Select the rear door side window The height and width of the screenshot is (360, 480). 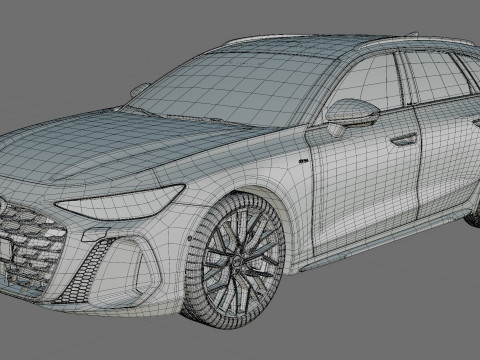[x=438, y=76]
